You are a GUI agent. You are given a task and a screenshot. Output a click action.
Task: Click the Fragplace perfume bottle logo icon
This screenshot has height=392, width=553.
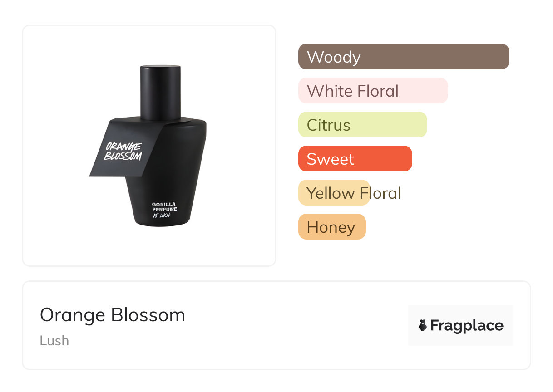423,325
